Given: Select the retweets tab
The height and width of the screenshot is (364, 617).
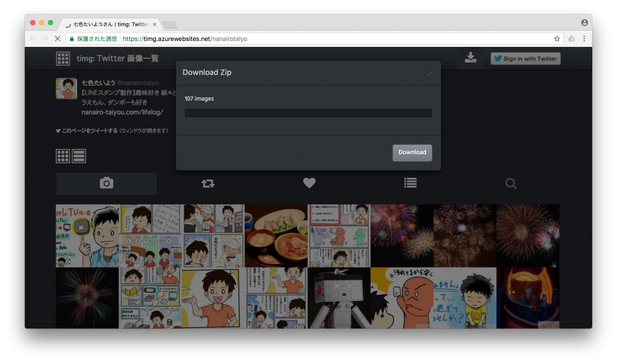Looking at the screenshot, I should 208,184.
